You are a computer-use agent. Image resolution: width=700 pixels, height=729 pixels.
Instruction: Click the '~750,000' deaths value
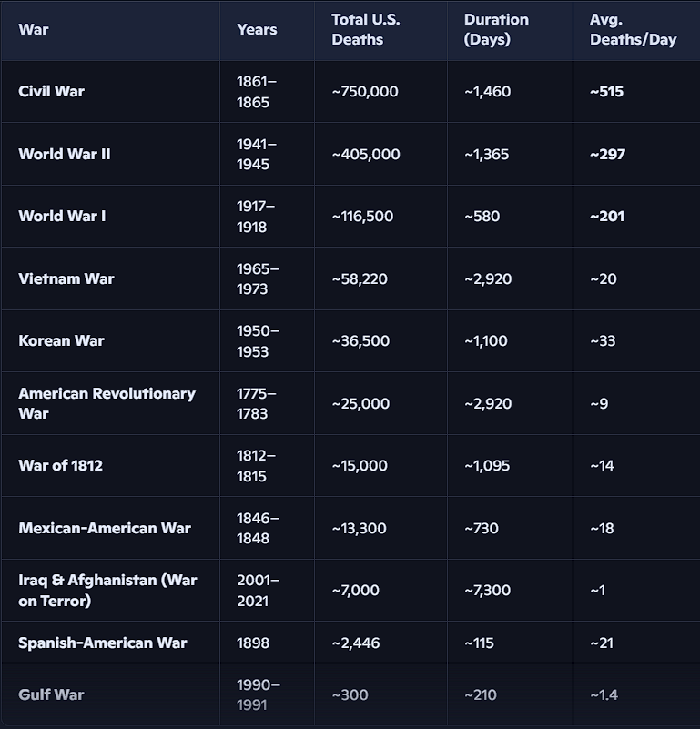point(365,92)
